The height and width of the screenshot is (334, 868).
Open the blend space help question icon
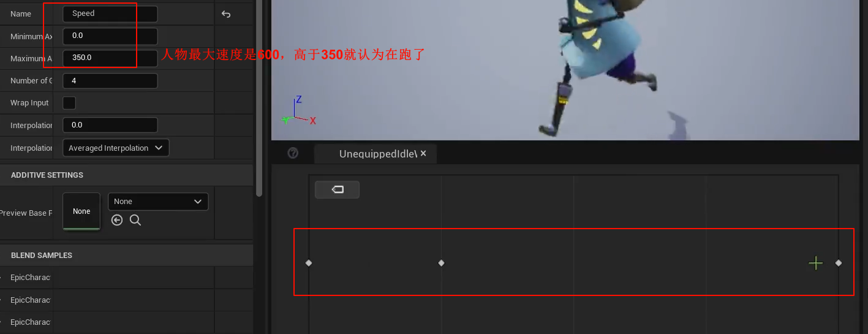coord(293,153)
